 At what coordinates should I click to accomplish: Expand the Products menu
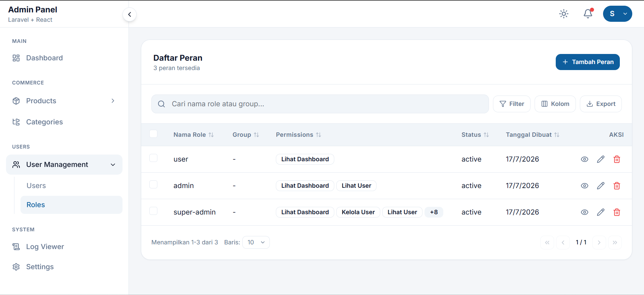64,101
